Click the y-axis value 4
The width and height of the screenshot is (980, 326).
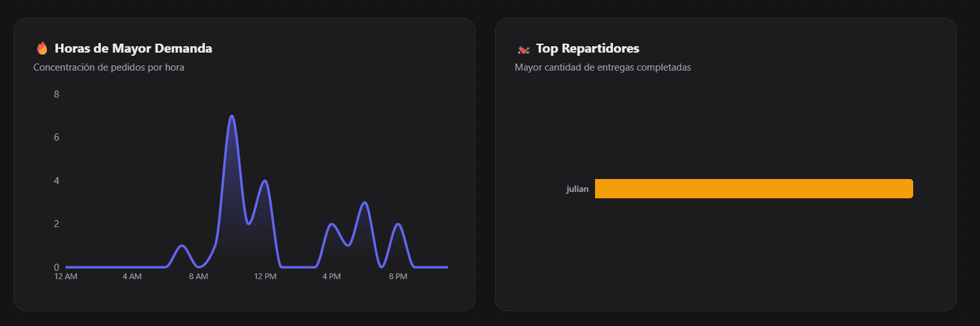(x=57, y=181)
